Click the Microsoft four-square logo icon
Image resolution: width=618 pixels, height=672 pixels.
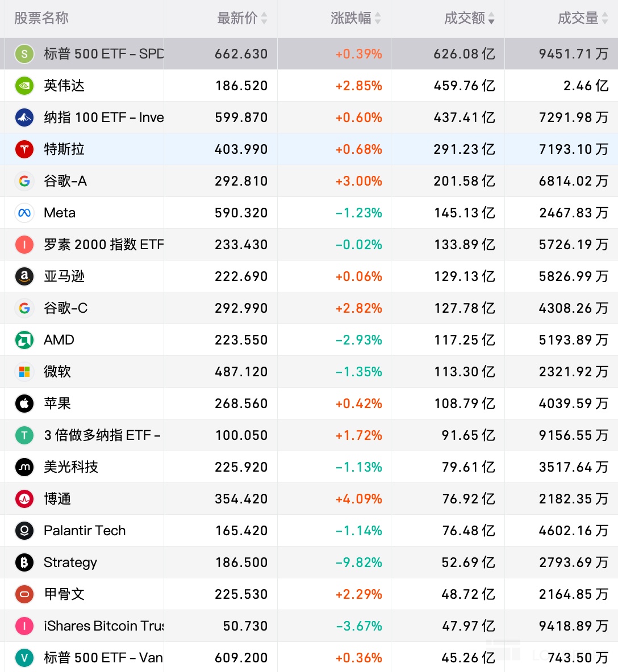tap(24, 372)
